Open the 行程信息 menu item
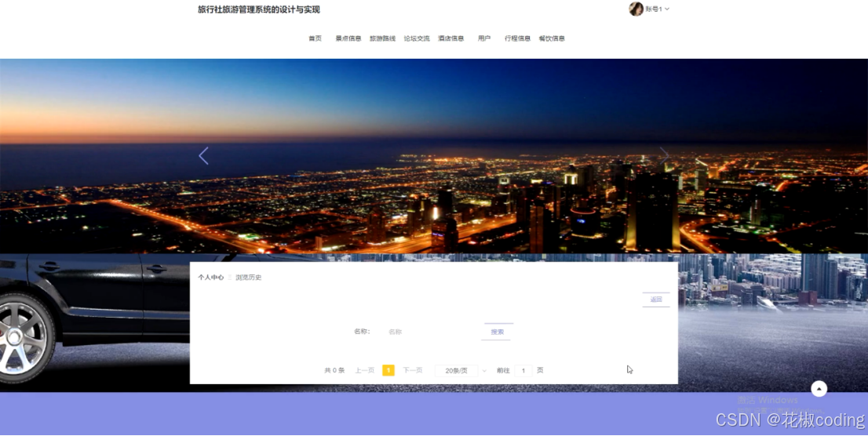 tap(518, 38)
